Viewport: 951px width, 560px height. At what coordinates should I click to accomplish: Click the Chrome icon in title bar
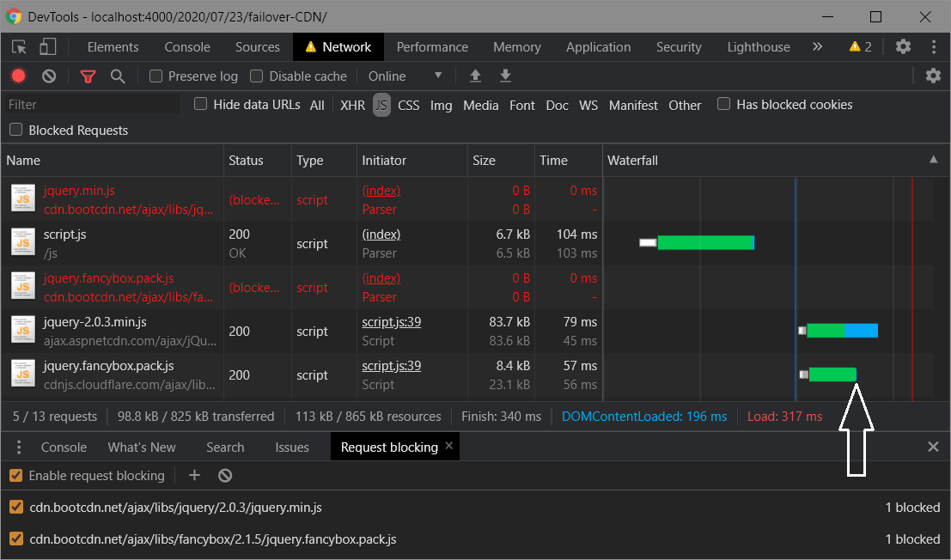click(14, 16)
